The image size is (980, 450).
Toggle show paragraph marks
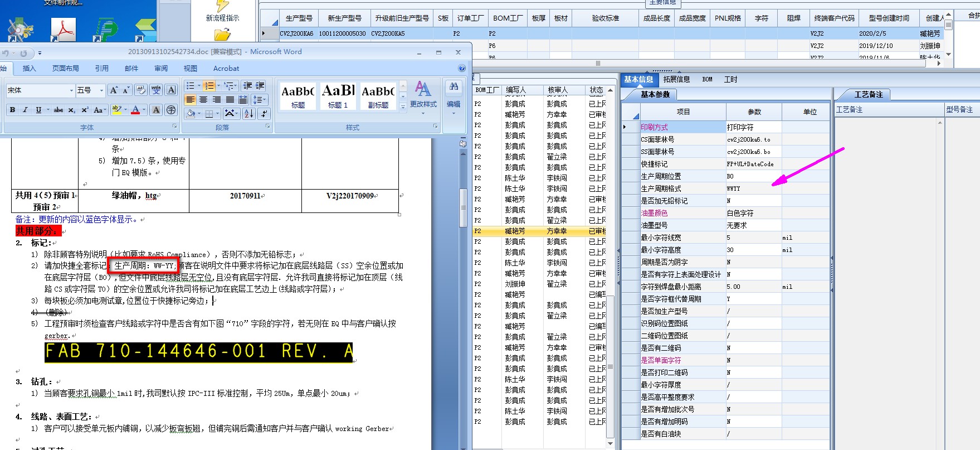pos(264,113)
